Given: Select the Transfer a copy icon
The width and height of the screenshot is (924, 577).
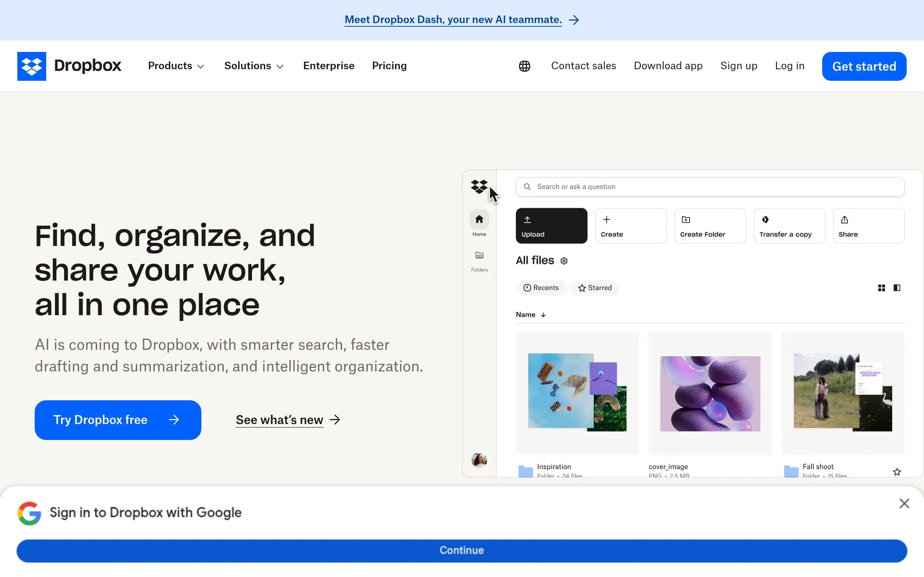Looking at the screenshot, I should [766, 219].
